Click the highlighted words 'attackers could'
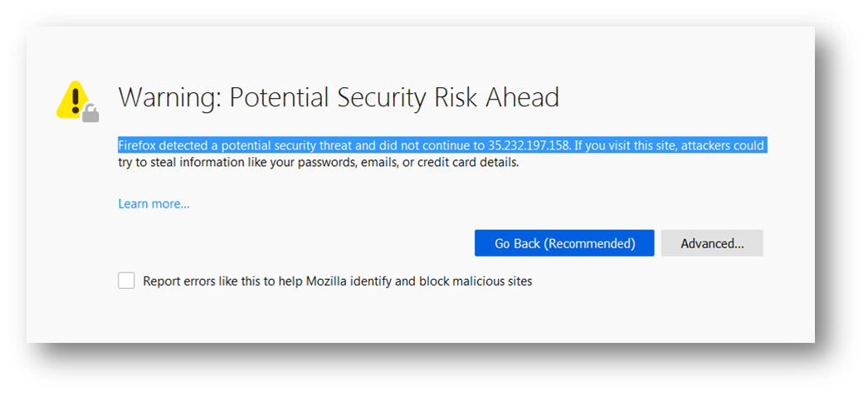 tap(723, 146)
